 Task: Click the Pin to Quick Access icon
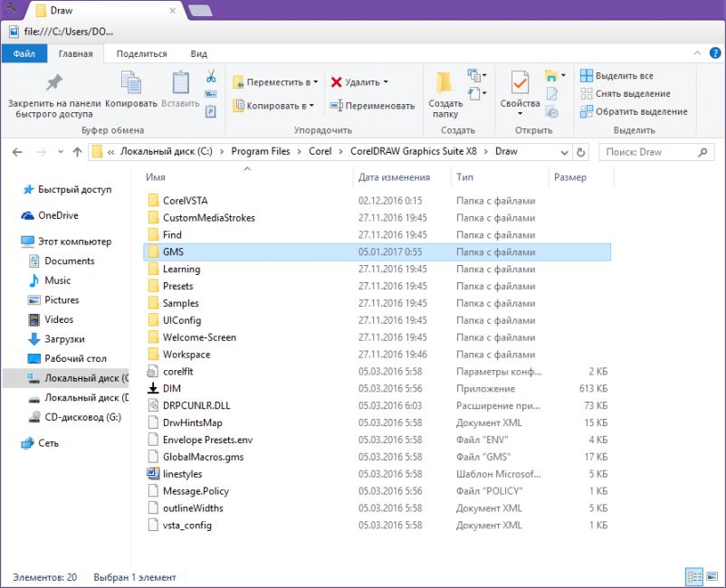pyautogui.click(x=53, y=84)
